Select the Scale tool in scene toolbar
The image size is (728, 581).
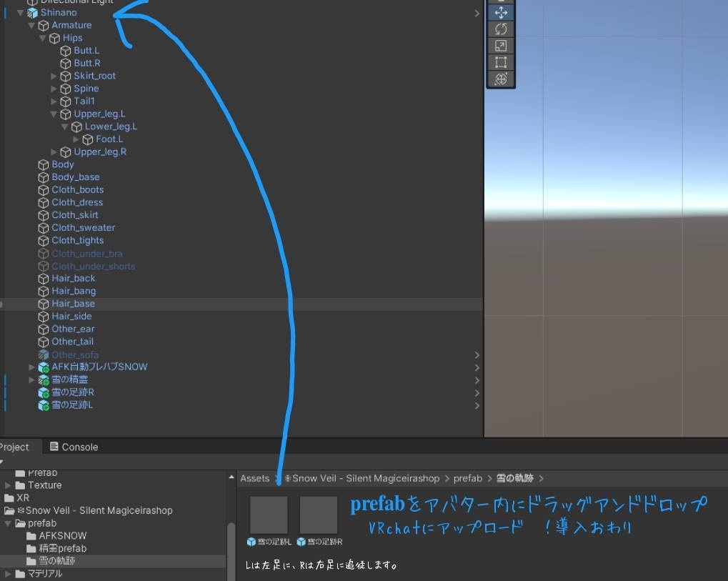501,46
